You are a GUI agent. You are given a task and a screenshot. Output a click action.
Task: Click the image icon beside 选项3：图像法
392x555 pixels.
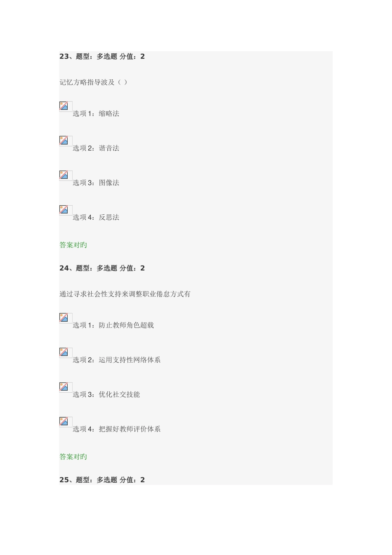(64, 176)
